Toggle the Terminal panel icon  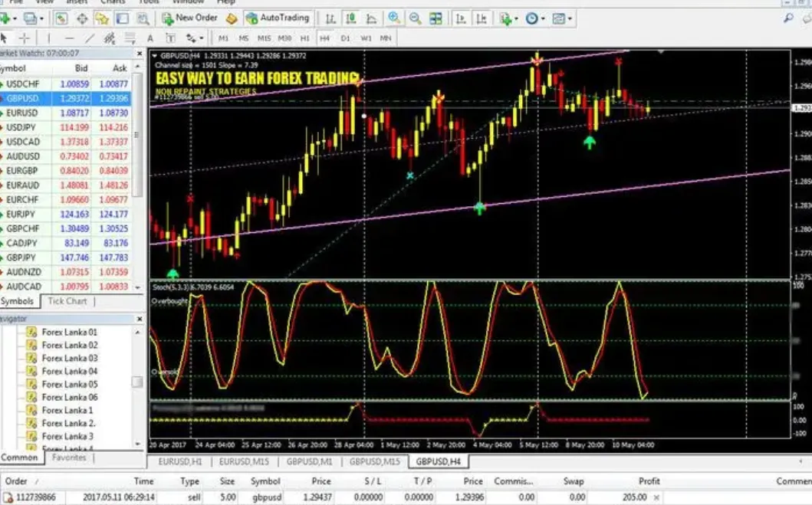click(x=122, y=18)
